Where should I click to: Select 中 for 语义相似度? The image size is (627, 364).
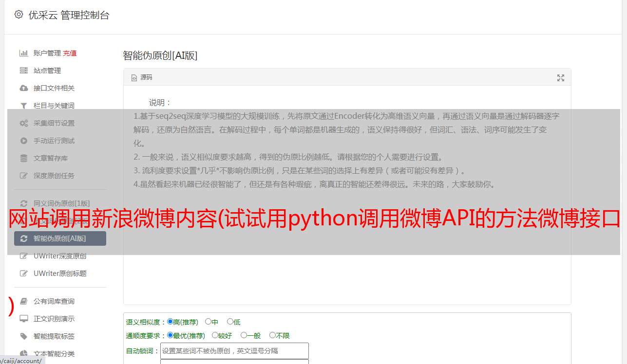click(208, 322)
